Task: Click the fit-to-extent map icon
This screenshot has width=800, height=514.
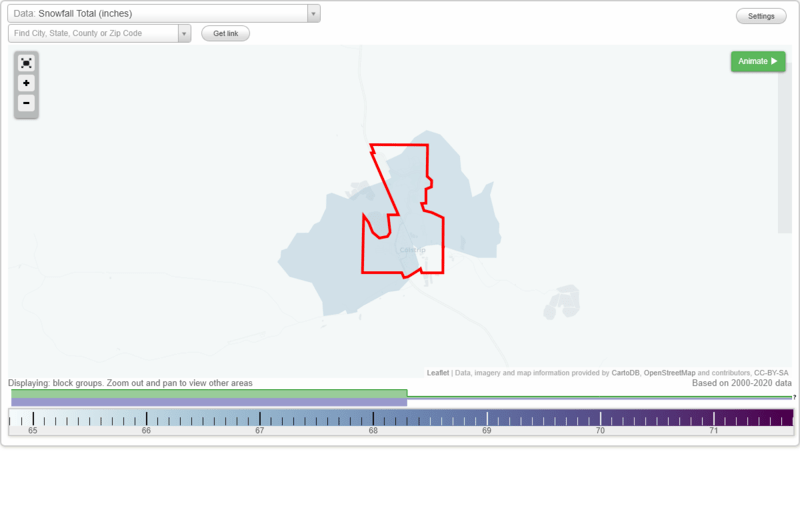Action: coord(26,63)
